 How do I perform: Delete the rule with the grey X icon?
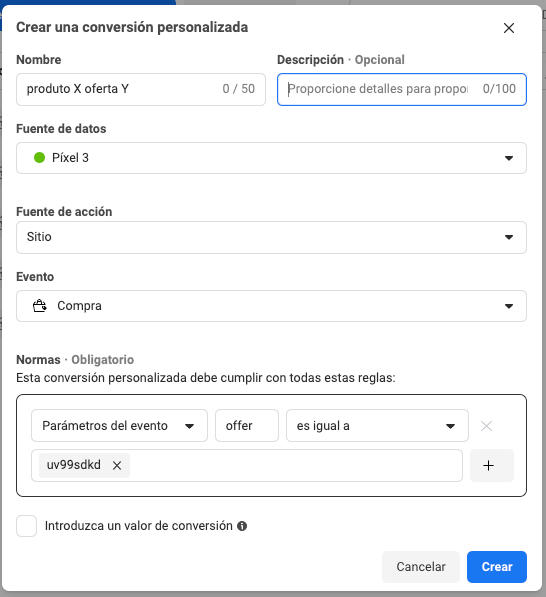point(486,426)
